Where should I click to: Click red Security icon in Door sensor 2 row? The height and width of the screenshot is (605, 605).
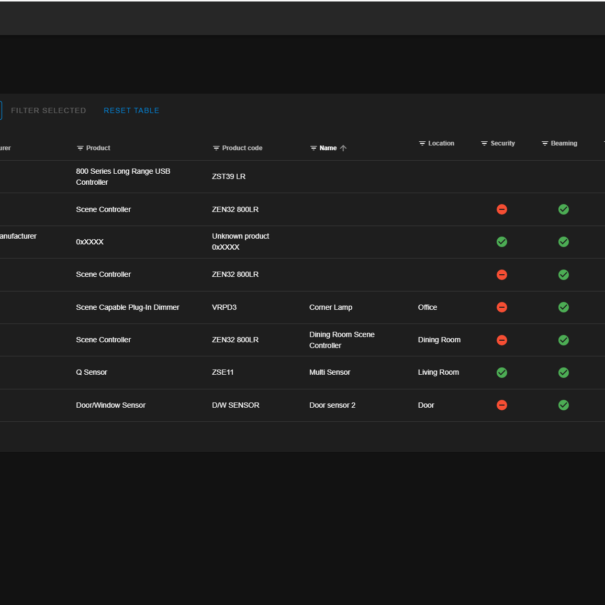point(502,405)
